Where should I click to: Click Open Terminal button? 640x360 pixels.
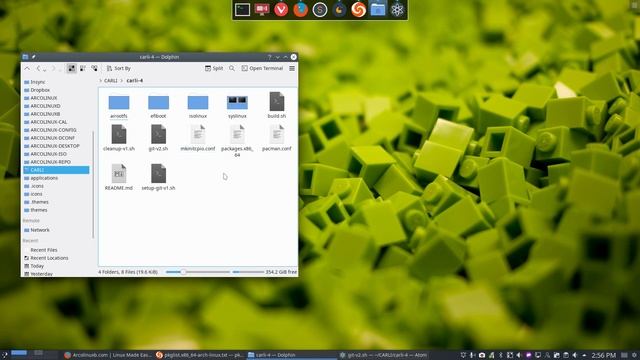point(262,69)
